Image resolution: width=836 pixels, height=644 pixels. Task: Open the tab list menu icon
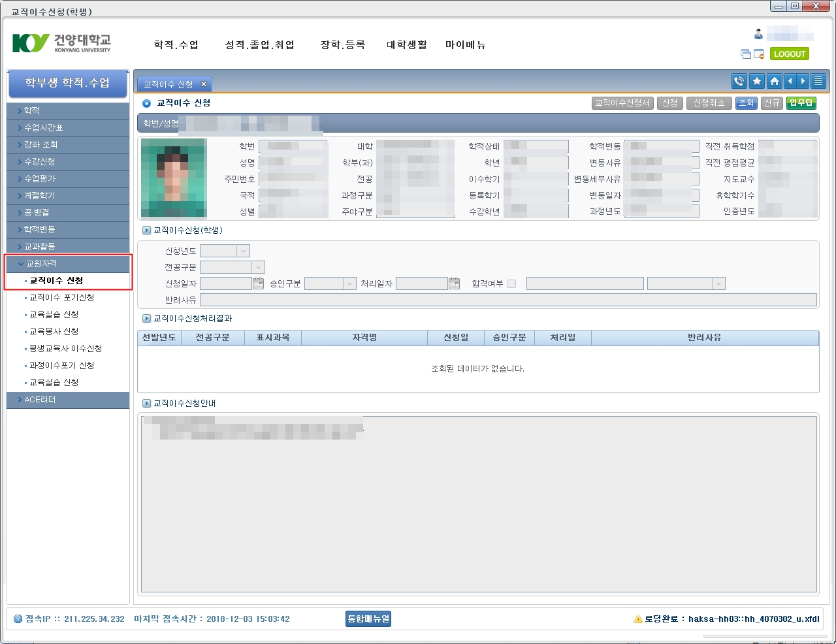[x=818, y=81]
